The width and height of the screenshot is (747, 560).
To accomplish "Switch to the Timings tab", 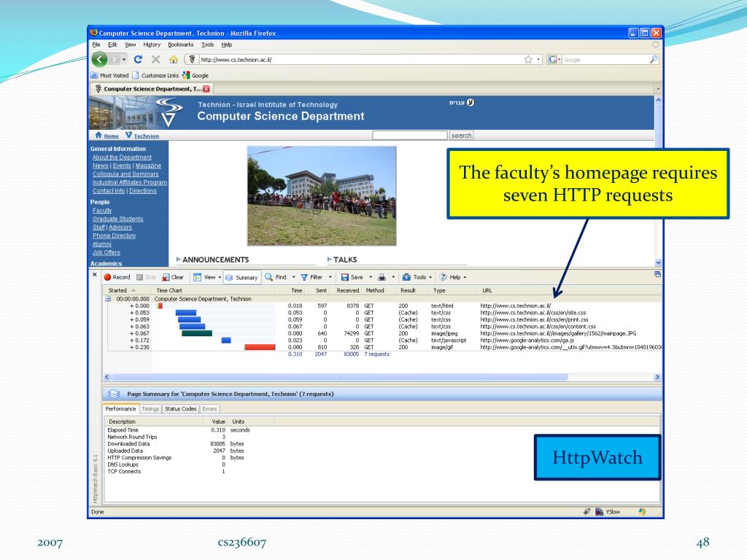I will 150,408.
